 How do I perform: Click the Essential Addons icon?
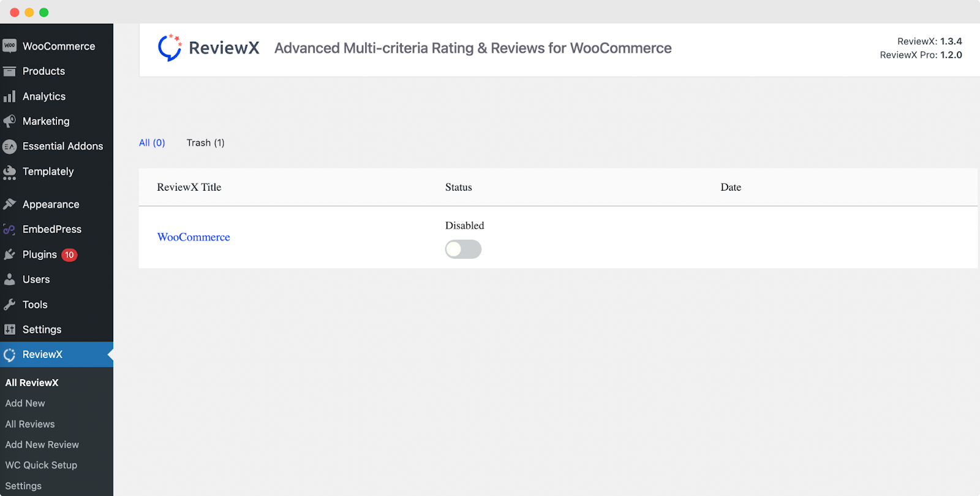point(9,147)
